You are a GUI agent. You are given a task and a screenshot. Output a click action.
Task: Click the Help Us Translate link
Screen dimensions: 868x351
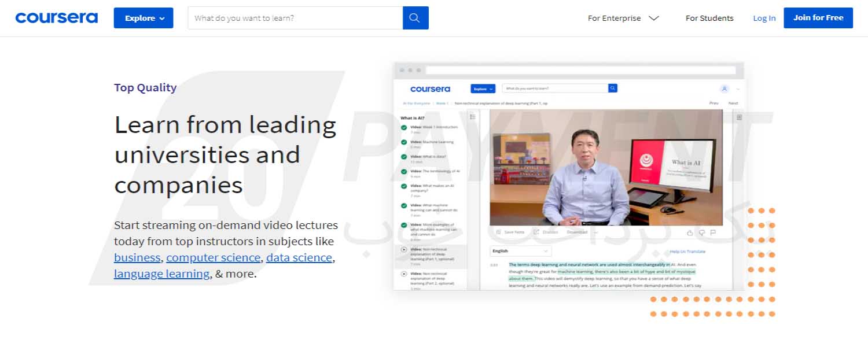(x=687, y=252)
